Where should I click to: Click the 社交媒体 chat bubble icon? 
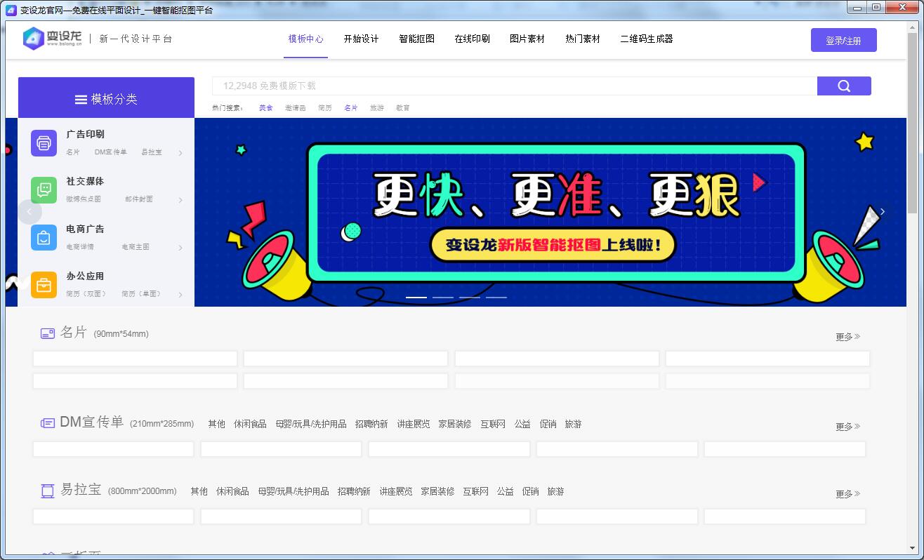point(43,189)
